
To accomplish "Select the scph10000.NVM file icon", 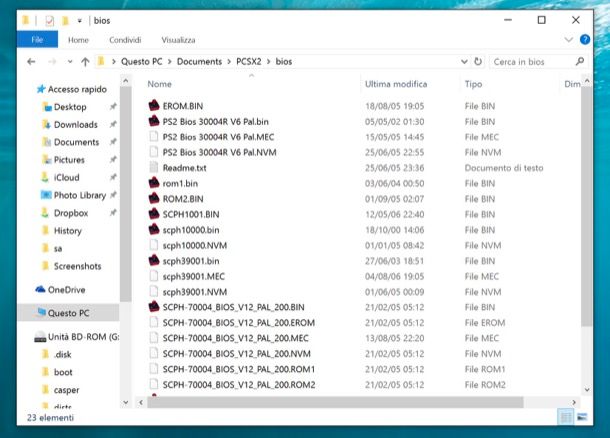I will pos(154,245).
